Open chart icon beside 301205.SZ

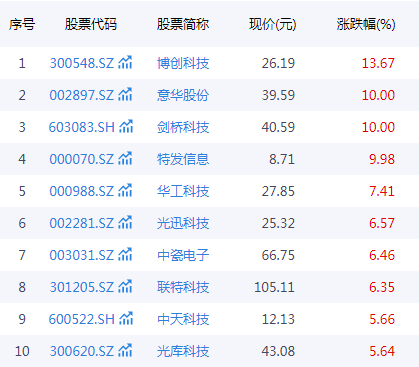coord(125,286)
